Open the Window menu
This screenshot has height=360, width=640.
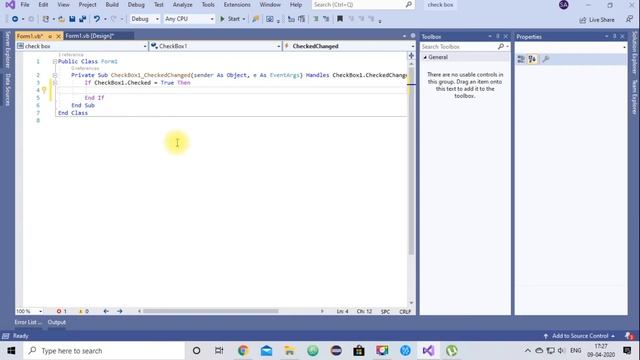click(270, 4)
